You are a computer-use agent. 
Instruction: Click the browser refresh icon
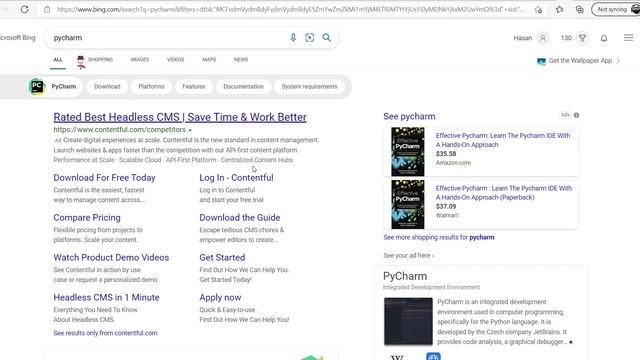tap(24, 9)
